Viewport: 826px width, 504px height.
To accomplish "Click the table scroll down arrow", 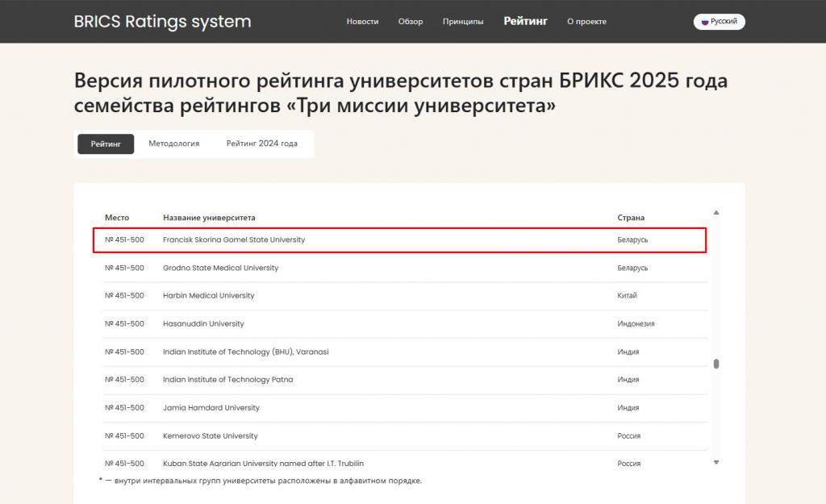I will pos(715,462).
